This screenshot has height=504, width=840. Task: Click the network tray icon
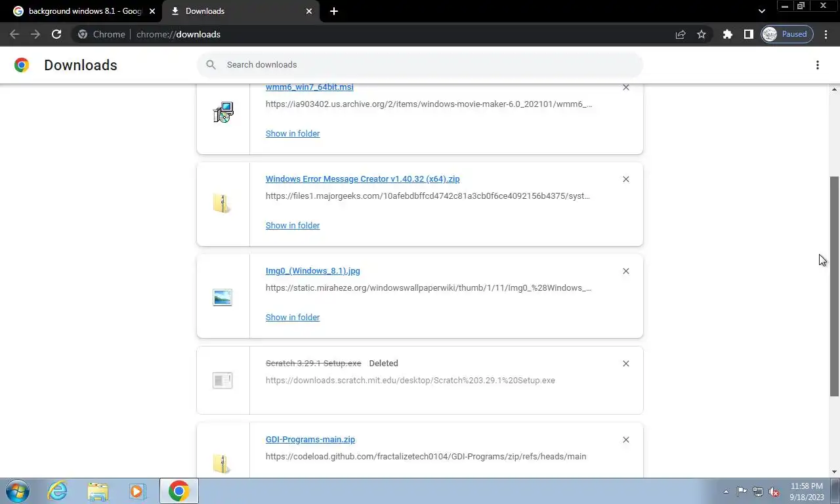(758, 492)
